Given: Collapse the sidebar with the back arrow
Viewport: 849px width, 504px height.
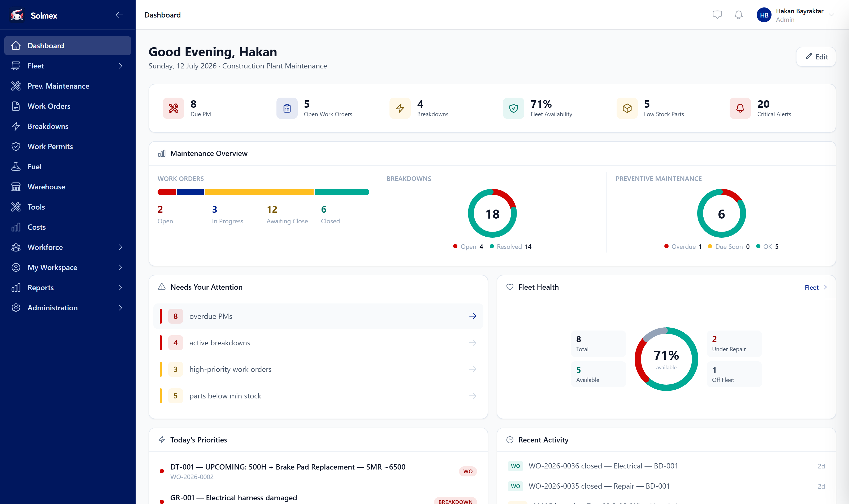Looking at the screenshot, I should 119,15.
